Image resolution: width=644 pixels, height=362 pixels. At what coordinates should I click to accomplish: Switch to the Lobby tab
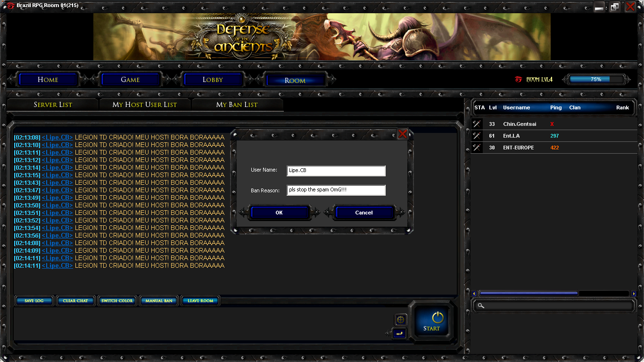[213, 80]
